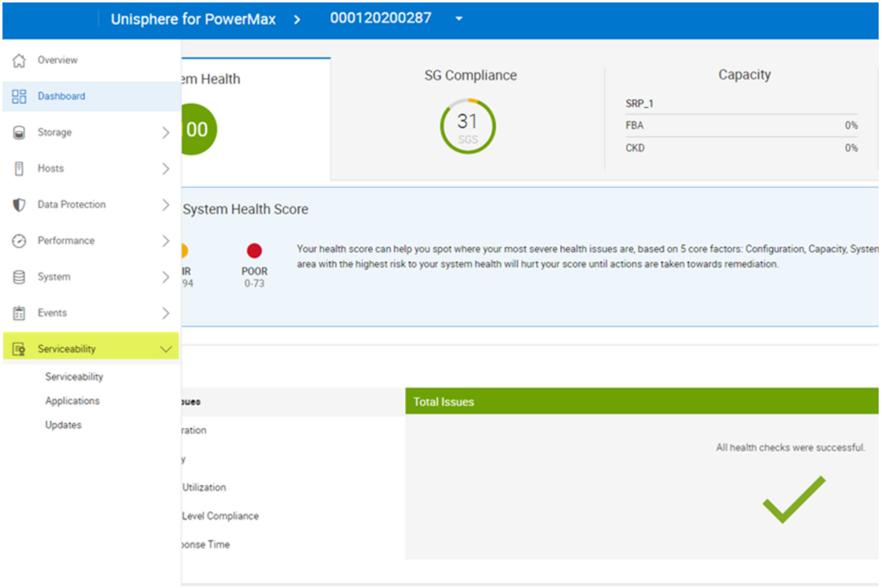This screenshot has height=588, width=882.
Task: Expand the System menu chevron
Action: click(166, 276)
